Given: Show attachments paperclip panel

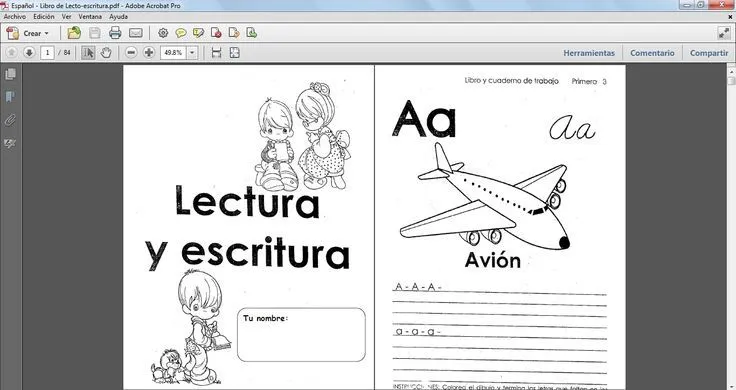Looking at the screenshot, I should [10, 120].
